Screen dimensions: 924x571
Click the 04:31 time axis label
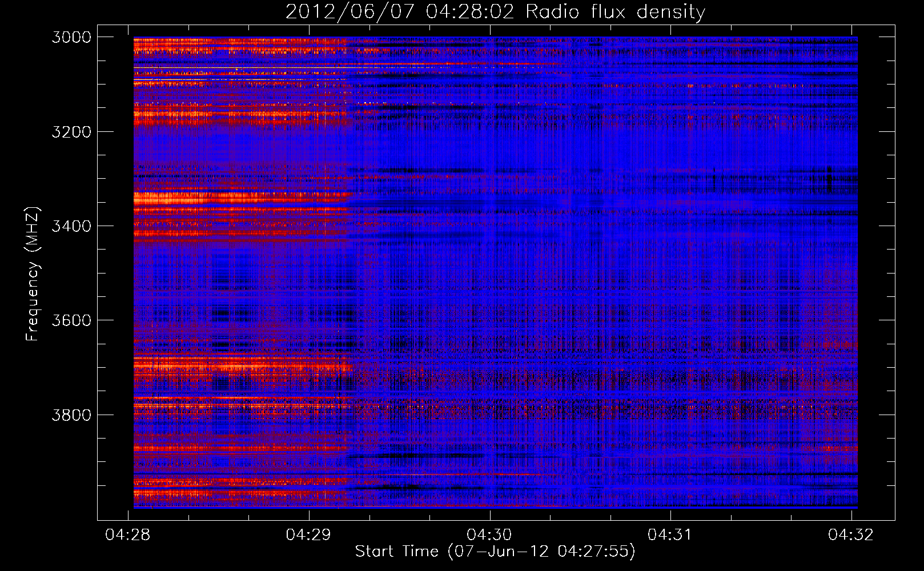tap(670, 534)
